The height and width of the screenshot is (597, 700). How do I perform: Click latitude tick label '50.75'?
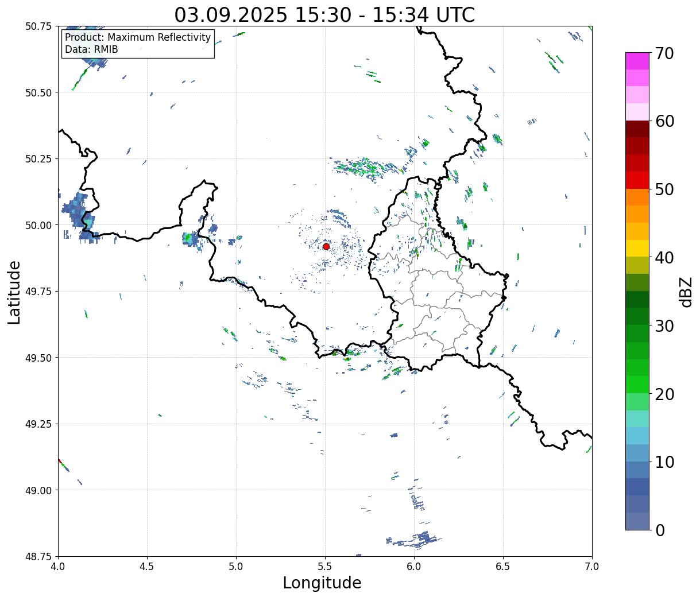point(38,26)
